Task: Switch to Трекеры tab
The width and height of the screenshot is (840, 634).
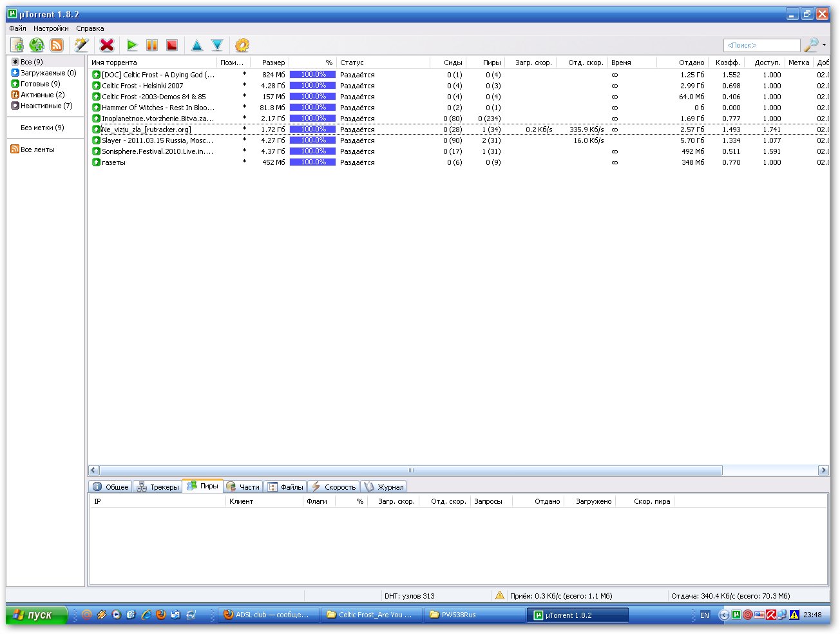Action: pos(158,487)
